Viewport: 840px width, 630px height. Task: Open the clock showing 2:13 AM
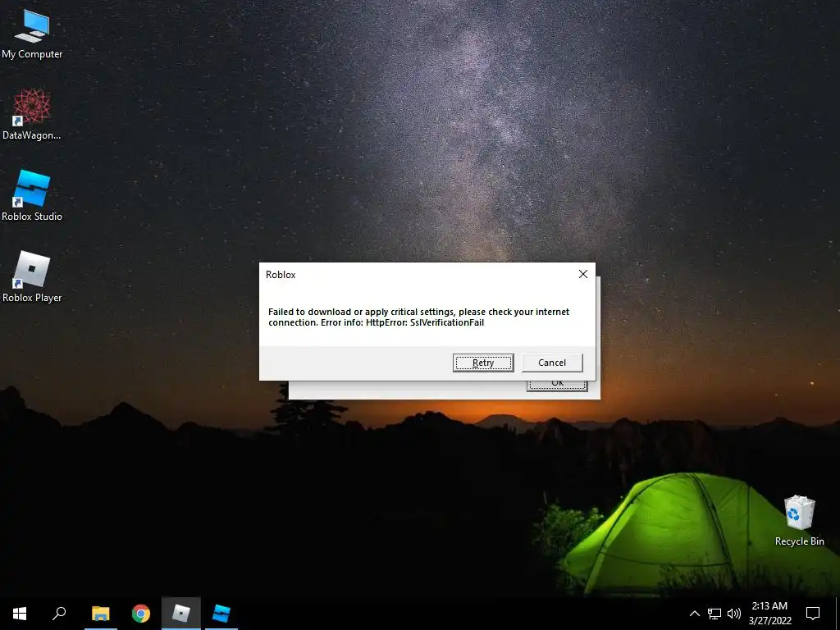pos(769,614)
